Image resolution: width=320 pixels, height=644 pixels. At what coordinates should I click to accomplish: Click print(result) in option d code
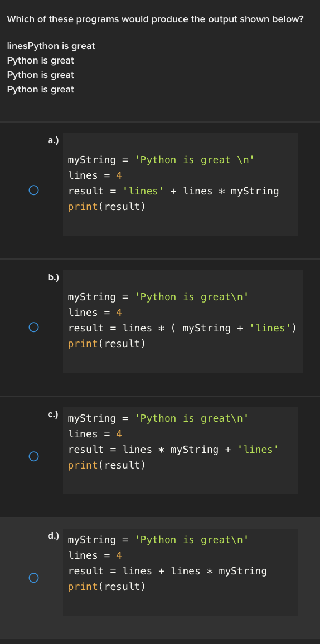coord(106,587)
